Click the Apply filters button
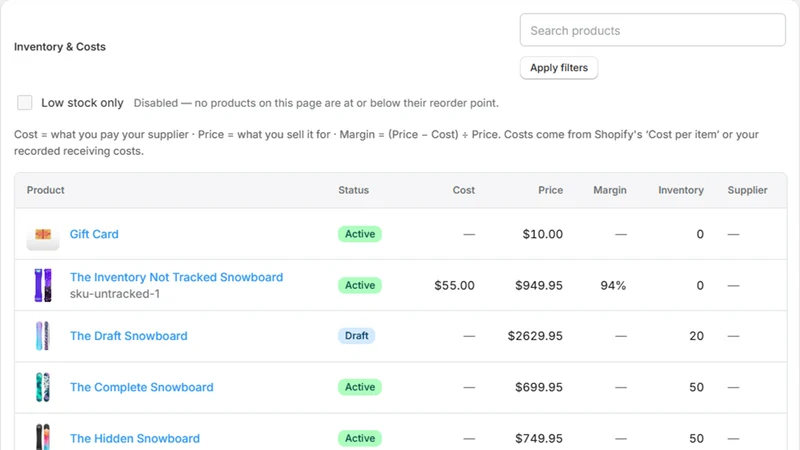 (x=559, y=68)
